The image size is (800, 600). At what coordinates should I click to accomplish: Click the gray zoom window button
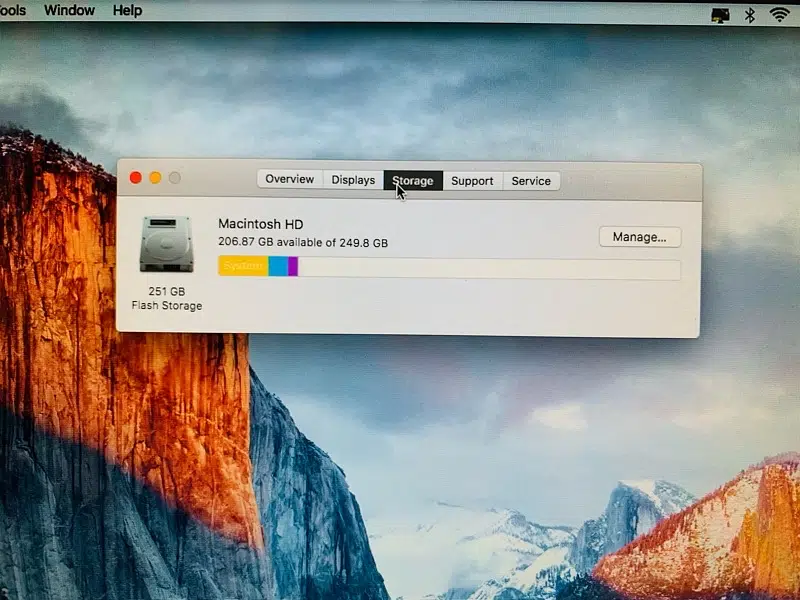(175, 178)
